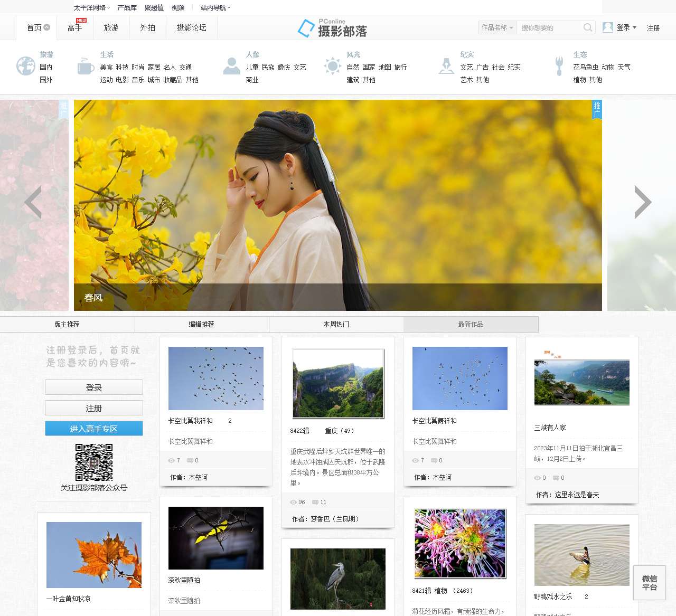676x616 pixels.
Task: Click the blue 进入高手专区 button
Action: (94, 429)
